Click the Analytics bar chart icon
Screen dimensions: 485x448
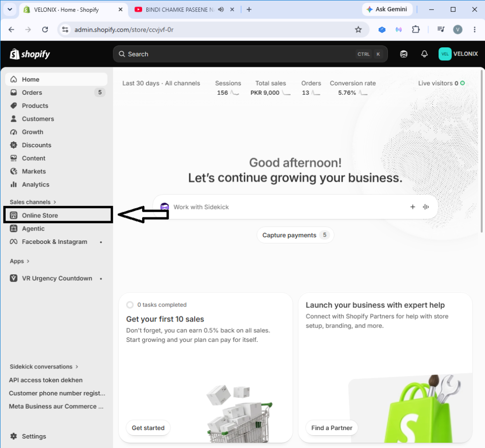coord(14,185)
